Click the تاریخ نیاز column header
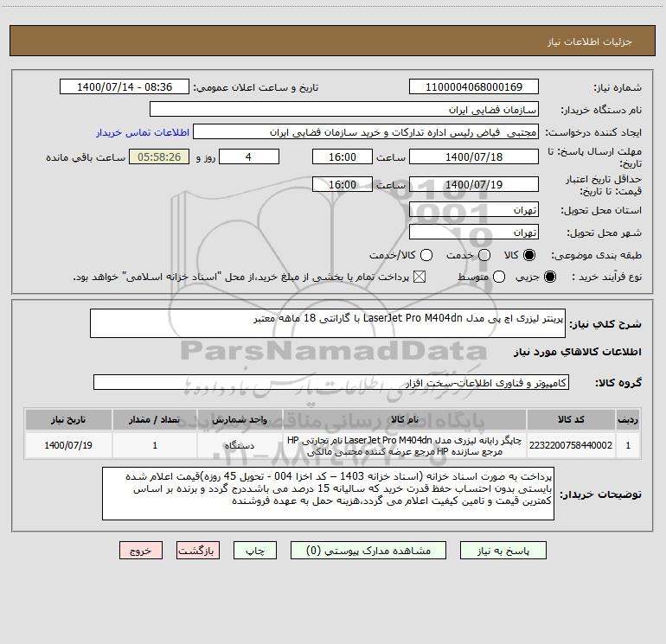The image size is (666, 644). click(x=68, y=420)
